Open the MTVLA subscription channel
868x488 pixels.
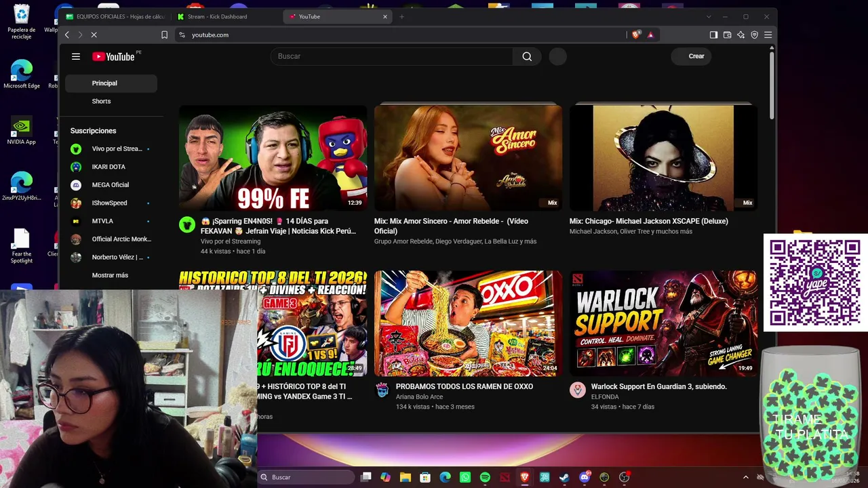[111, 221]
